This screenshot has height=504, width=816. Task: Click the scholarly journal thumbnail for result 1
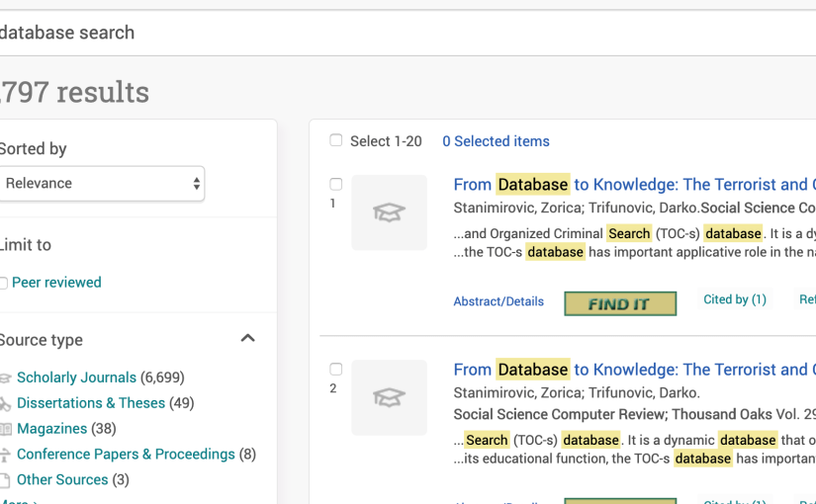click(389, 212)
